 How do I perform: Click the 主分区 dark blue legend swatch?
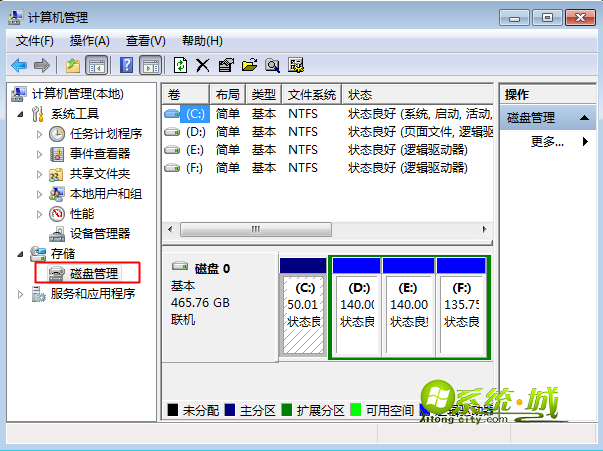[x=230, y=410]
